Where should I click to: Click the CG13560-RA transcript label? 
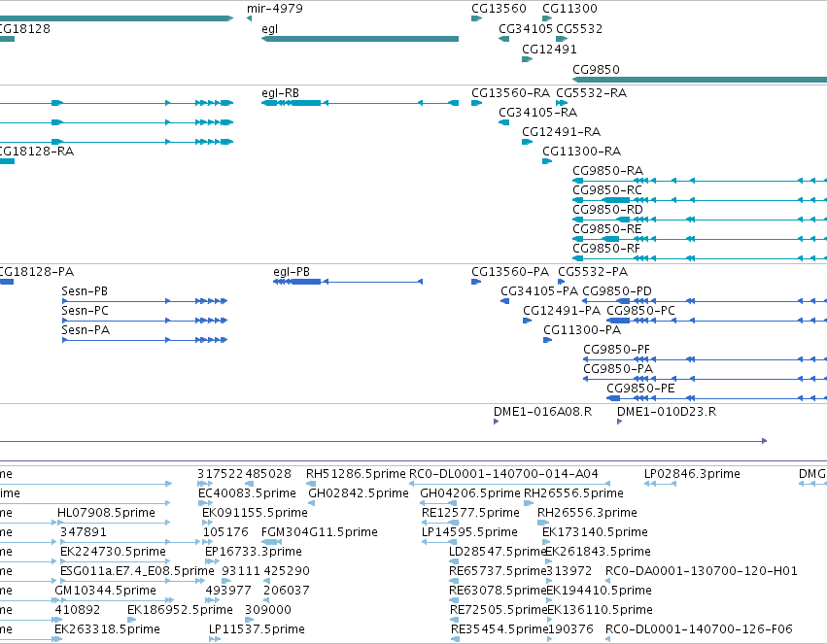(510, 92)
